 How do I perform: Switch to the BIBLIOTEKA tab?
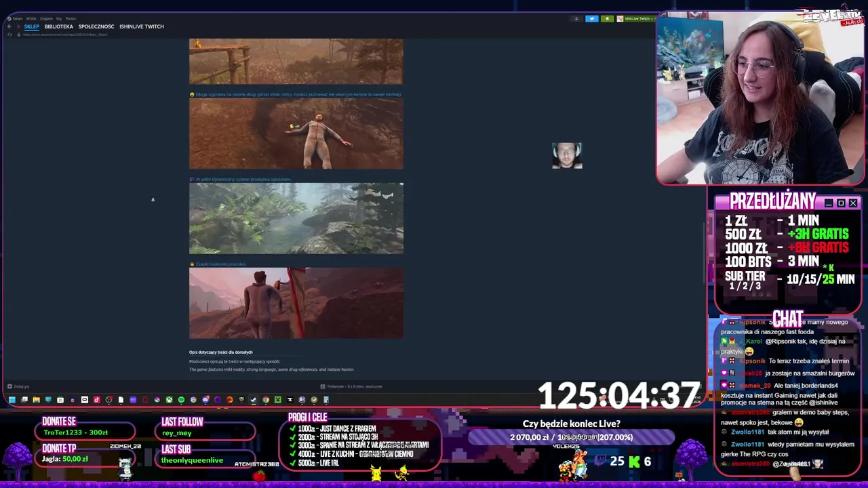pyautogui.click(x=58, y=26)
